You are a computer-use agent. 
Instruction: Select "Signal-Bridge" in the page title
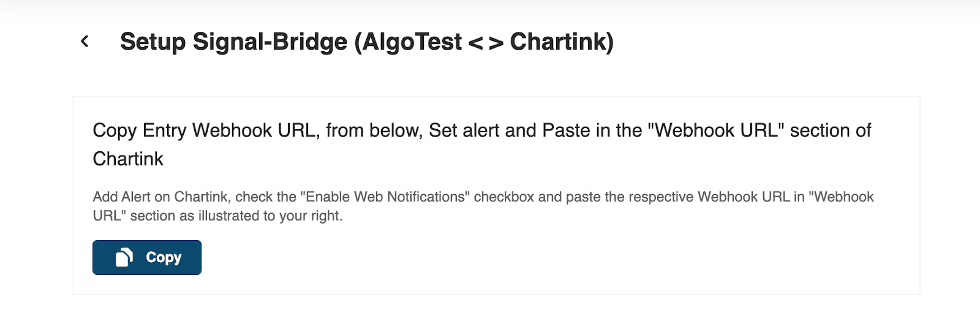[x=270, y=42]
